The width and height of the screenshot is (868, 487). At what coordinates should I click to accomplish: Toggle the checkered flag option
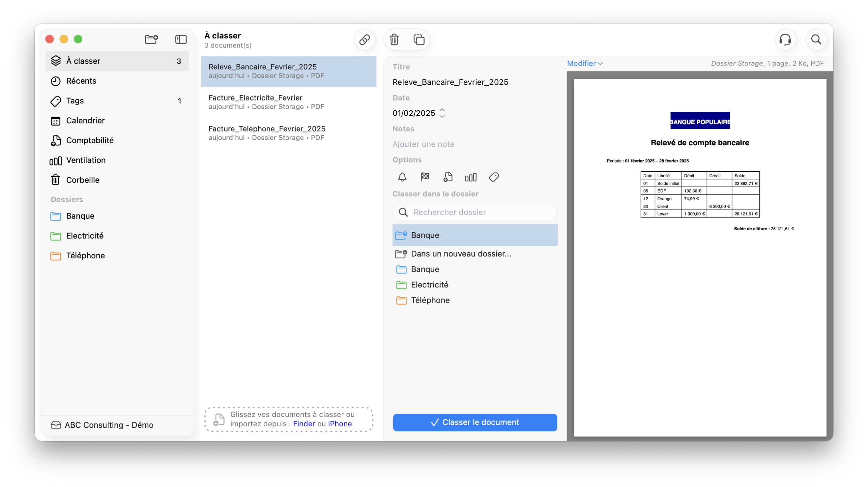point(425,177)
